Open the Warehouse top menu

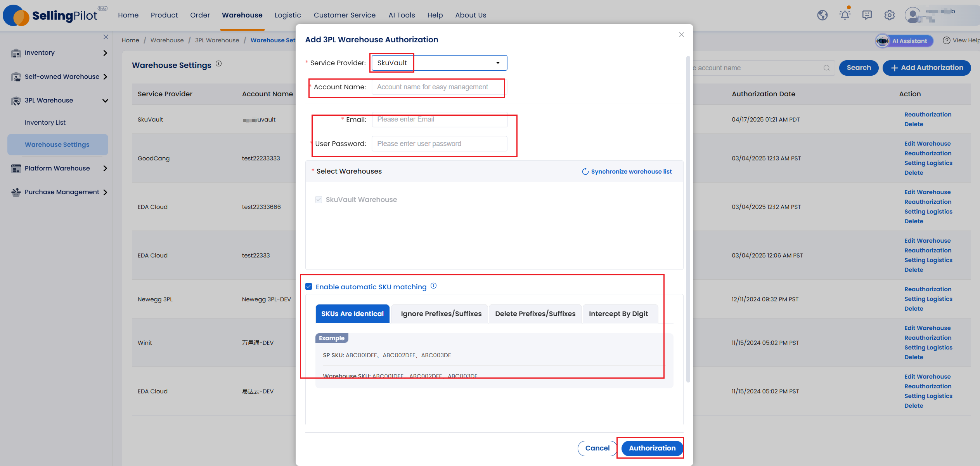coord(242,15)
